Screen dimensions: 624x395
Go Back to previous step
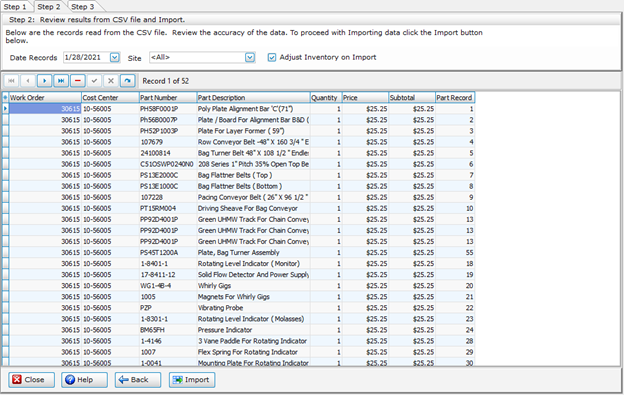point(138,380)
